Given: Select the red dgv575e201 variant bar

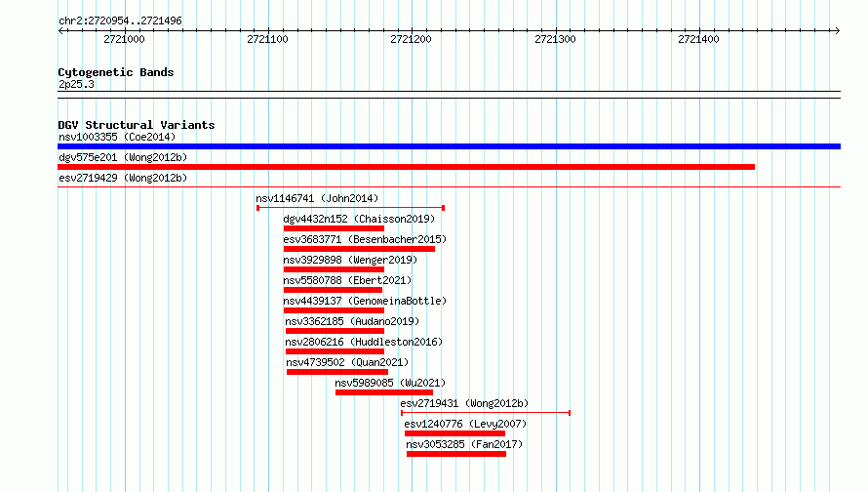Looking at the screenshot, I should coord(406,167).
